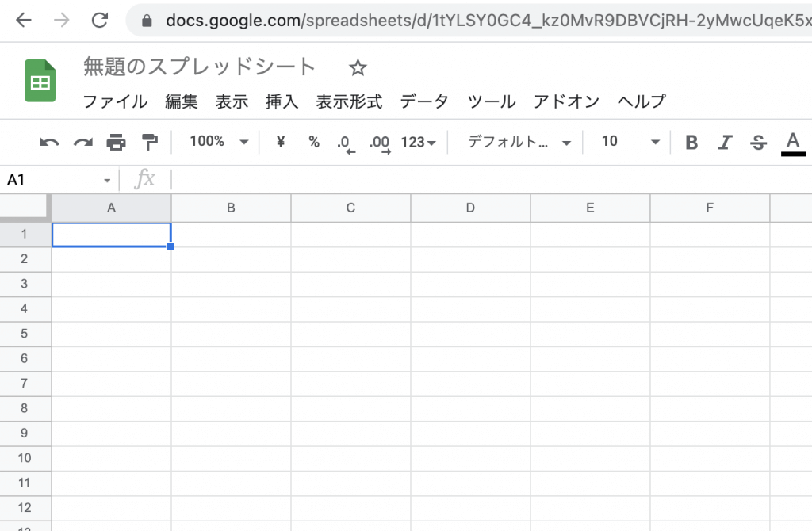Open the Google Sheets home icon
This screenshot has height=531, width=812.
(40, 82)
